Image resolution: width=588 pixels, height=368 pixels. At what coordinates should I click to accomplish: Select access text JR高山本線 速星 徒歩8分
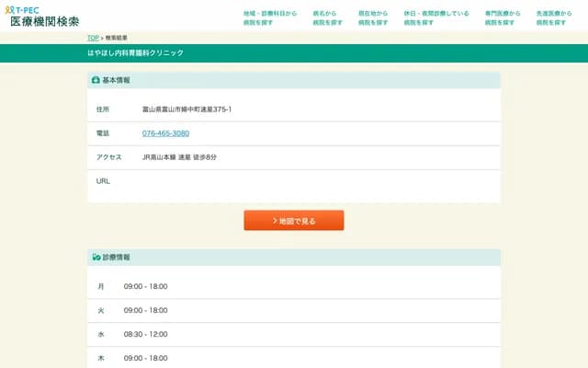click(179, 157)
